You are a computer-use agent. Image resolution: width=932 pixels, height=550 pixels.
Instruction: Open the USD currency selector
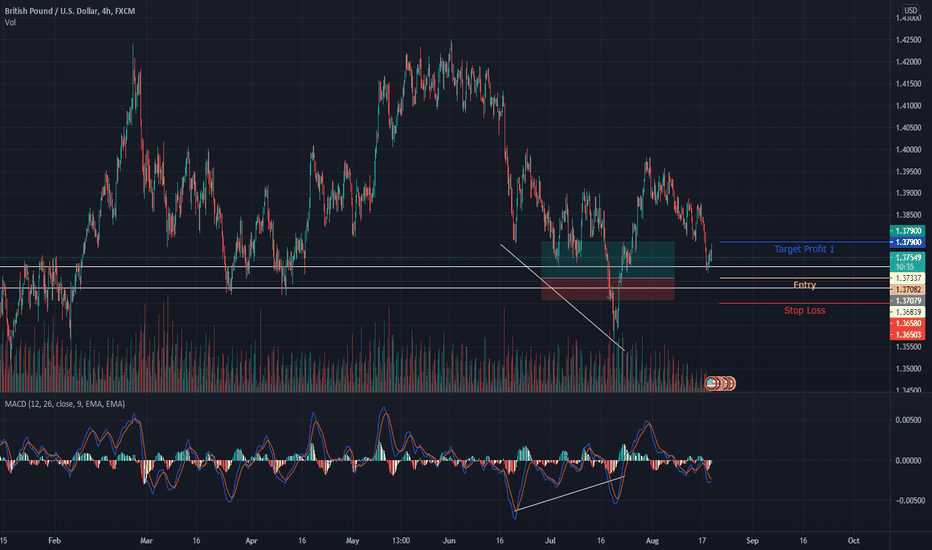tap(911, 10)
